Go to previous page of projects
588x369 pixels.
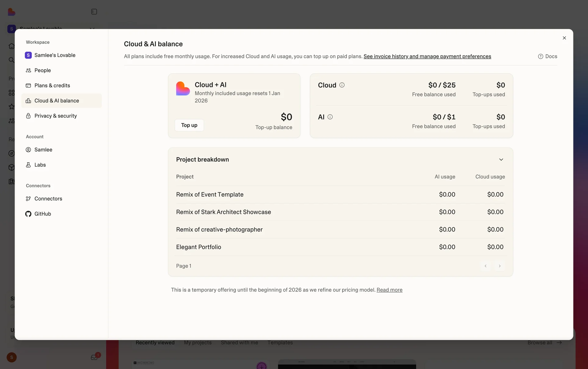(485, 266)
